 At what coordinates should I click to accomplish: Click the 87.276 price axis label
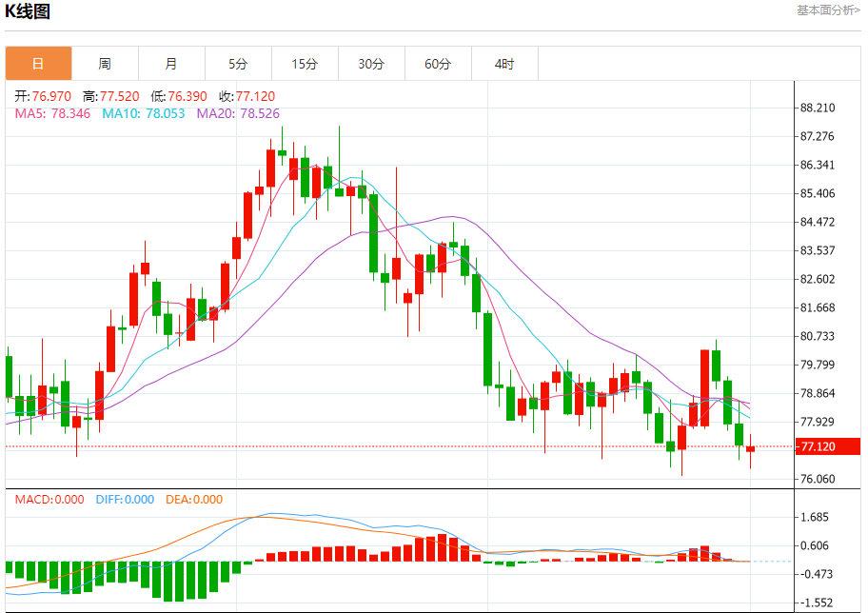click(818, 136)
